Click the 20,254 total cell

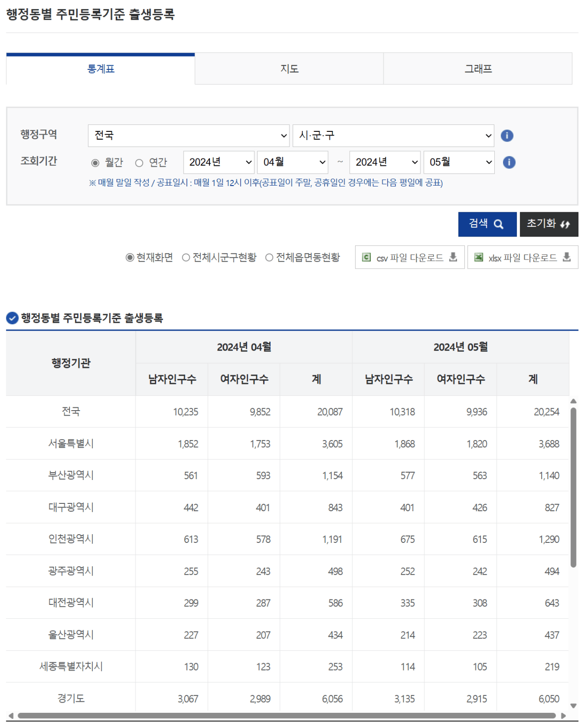pos(533,412)
